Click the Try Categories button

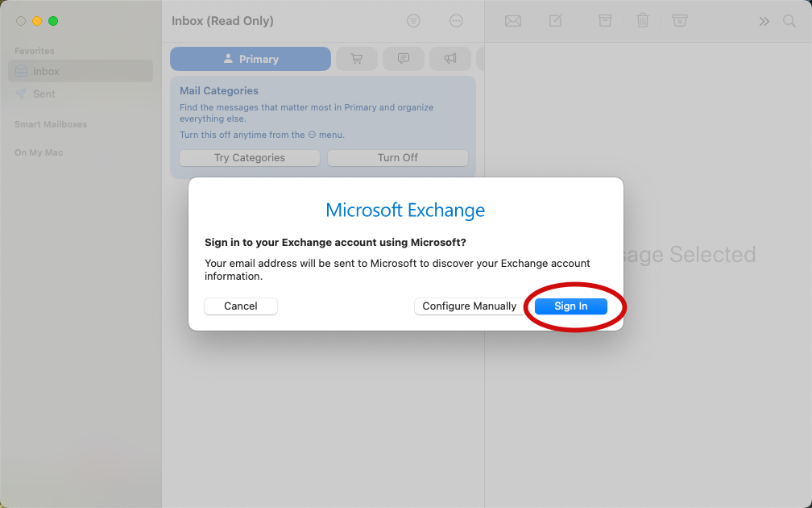250,157
